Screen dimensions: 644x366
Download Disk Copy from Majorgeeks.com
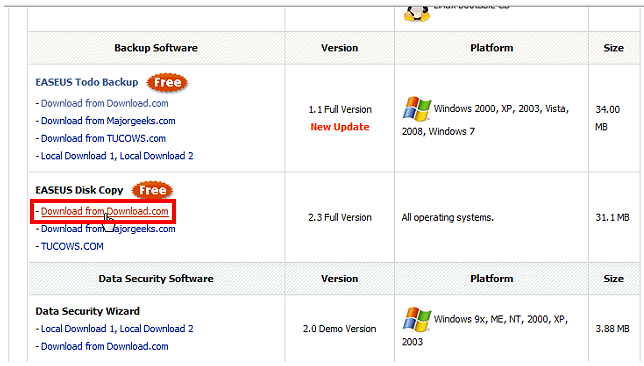tap(108, 229)
